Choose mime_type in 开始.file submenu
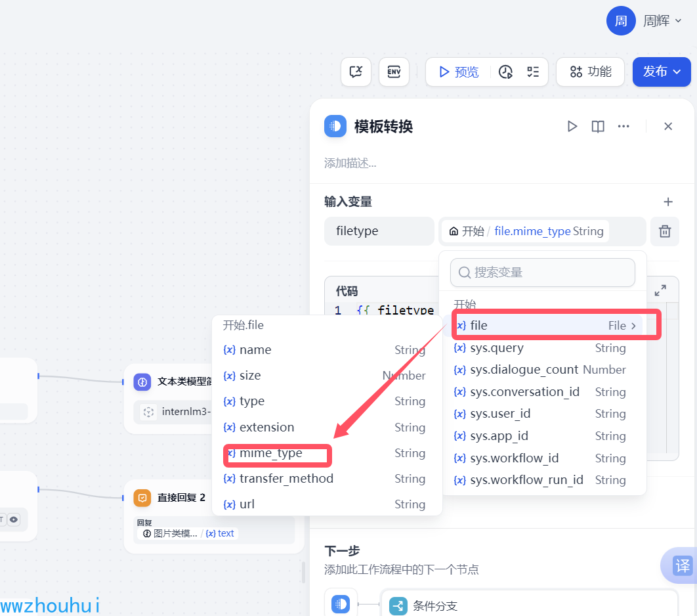 pyautogui.click(x=326, y=453)
